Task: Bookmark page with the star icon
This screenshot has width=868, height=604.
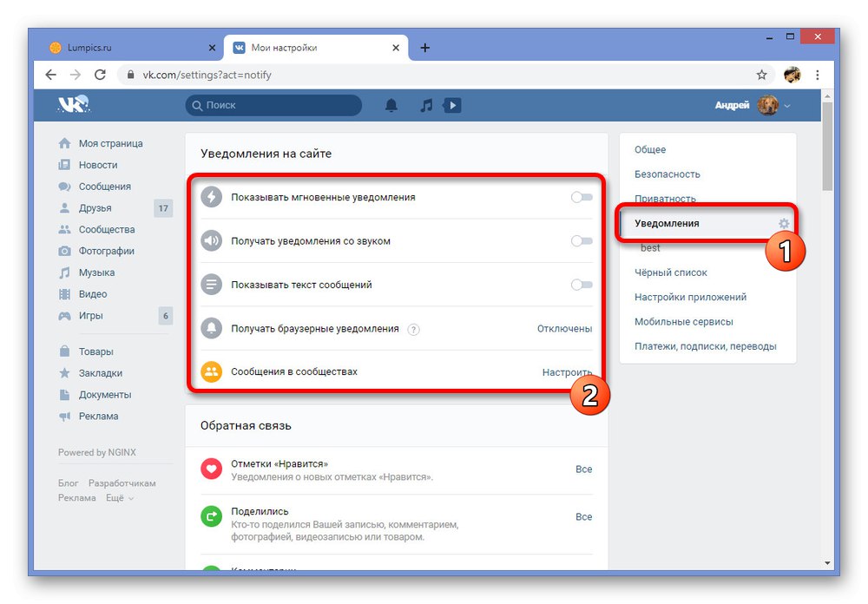Action: coord(762,75)
